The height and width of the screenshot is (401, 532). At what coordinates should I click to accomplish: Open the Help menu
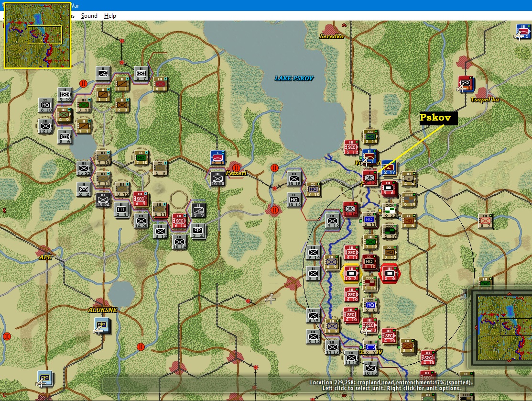pos(110,16)
